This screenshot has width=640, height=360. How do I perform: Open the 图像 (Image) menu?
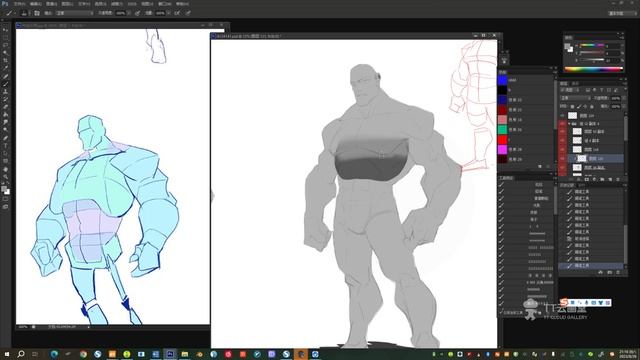(51, 4)
